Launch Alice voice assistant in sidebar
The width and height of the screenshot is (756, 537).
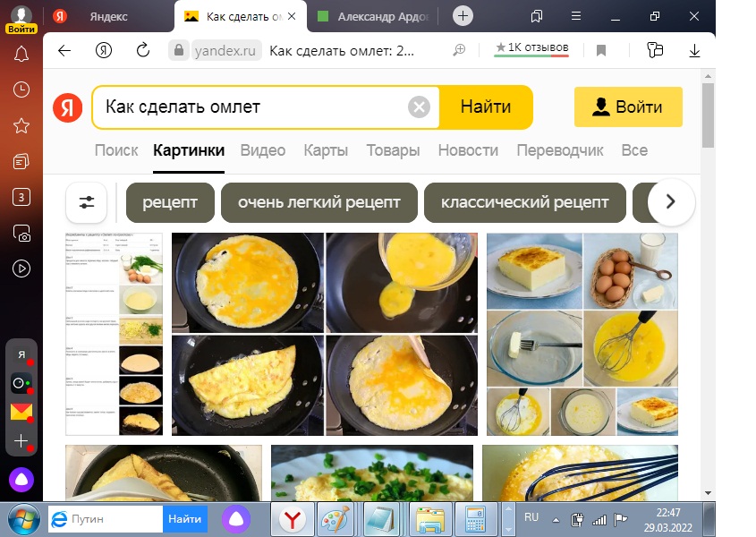point(21,480)
